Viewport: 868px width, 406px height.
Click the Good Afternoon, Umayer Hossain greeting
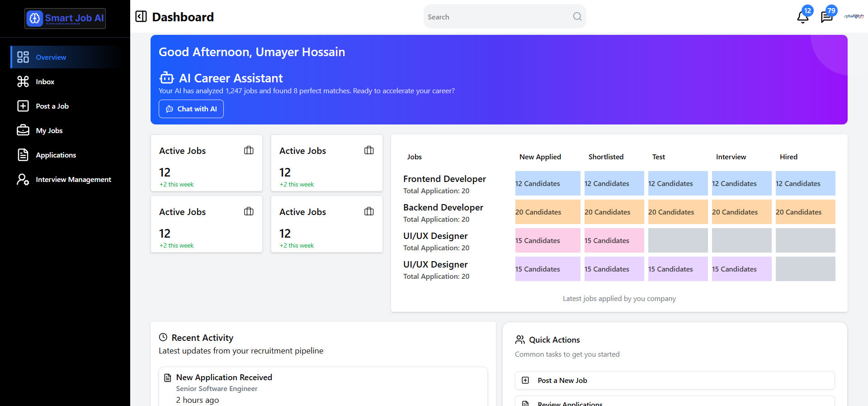252,52
